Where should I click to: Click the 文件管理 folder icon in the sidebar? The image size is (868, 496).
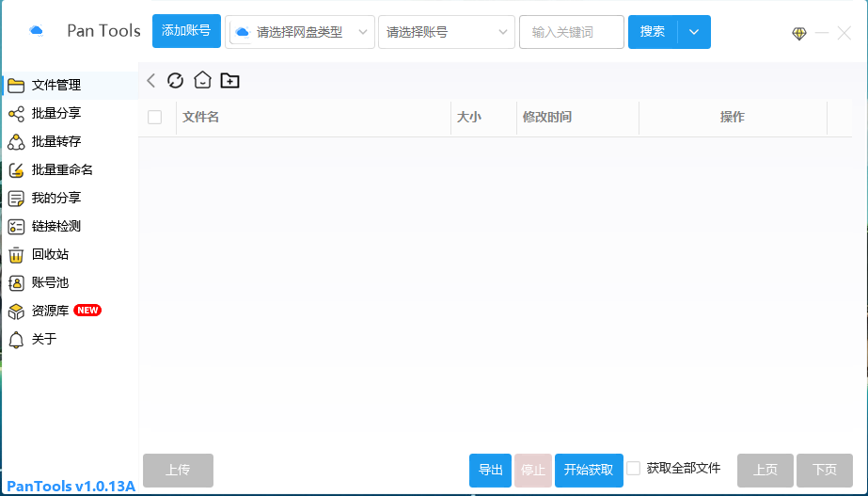[x=16, y=86]
